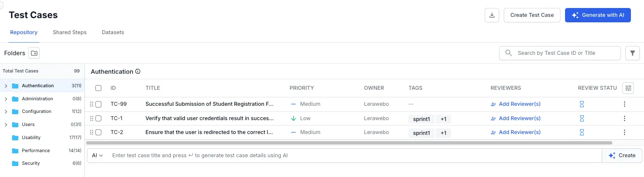The width and height of the screenshot is (644, 177).
Task: Tick the checkbox for TC-99
Action: [98, 104]
